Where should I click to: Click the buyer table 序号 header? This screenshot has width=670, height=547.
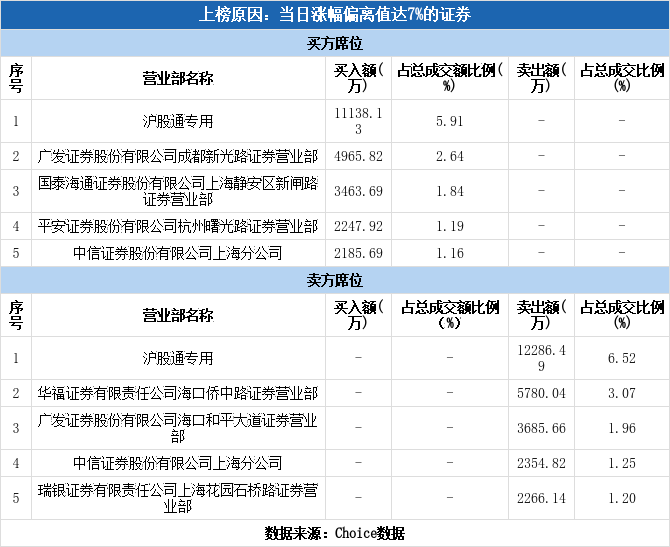(x=16, y=78)
